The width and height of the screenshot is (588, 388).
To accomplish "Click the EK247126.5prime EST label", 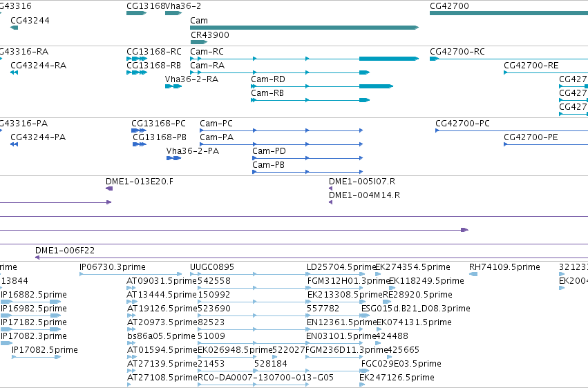I will click(x=397, y=378).
